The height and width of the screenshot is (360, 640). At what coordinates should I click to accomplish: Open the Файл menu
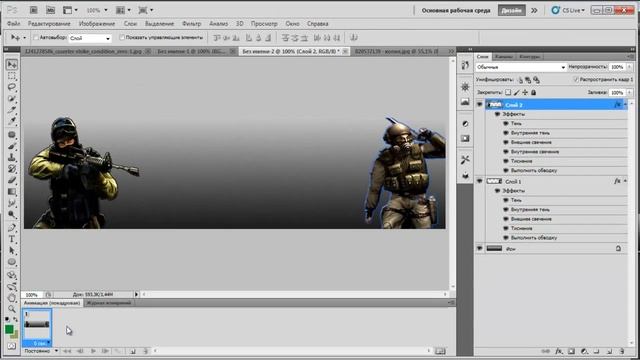pos(13,24)
